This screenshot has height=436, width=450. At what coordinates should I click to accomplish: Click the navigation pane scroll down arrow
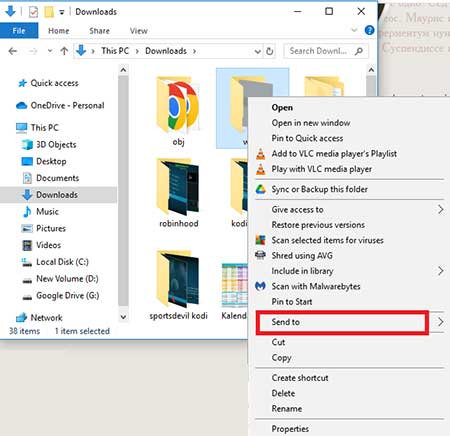tap(123, 317)
